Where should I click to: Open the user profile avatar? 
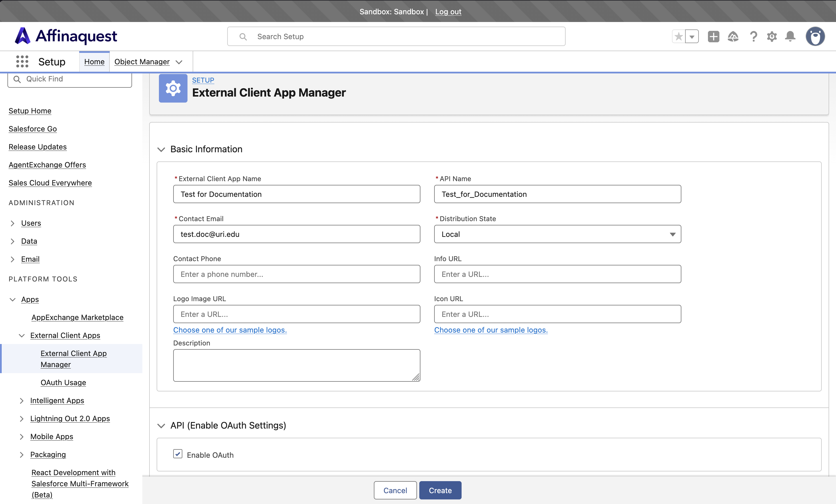(815, 37)
